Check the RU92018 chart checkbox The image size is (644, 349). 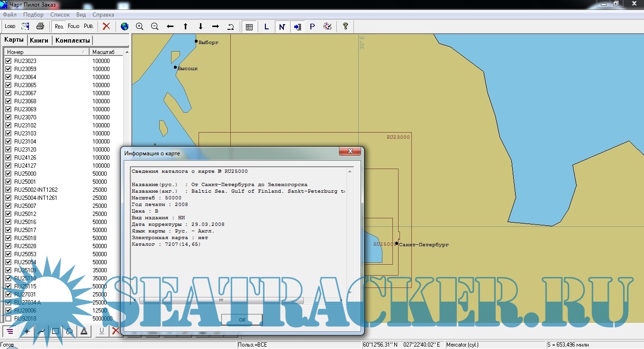click(8, 319)
